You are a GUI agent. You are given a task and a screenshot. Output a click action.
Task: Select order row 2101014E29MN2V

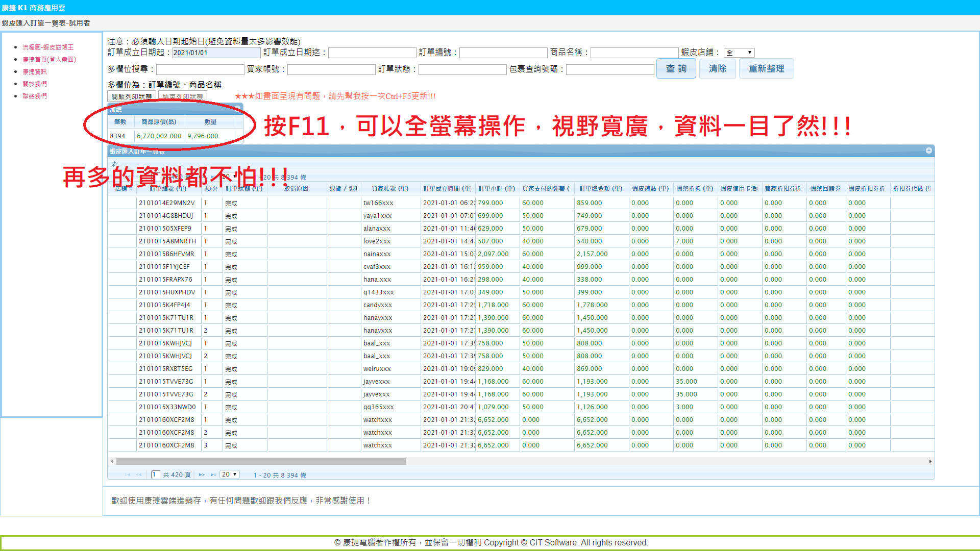(167, 203)
